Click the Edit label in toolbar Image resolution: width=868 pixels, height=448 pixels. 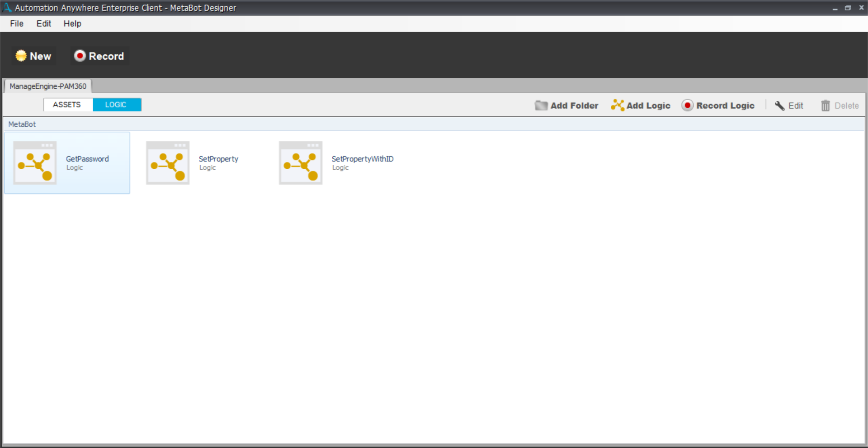click(796, 105)
